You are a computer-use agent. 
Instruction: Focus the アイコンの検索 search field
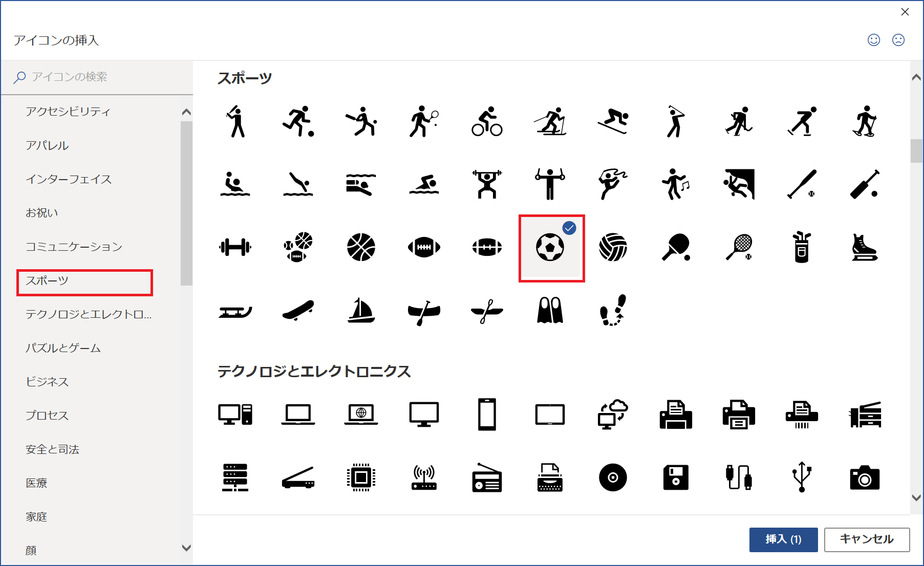(x=97, y=77)
